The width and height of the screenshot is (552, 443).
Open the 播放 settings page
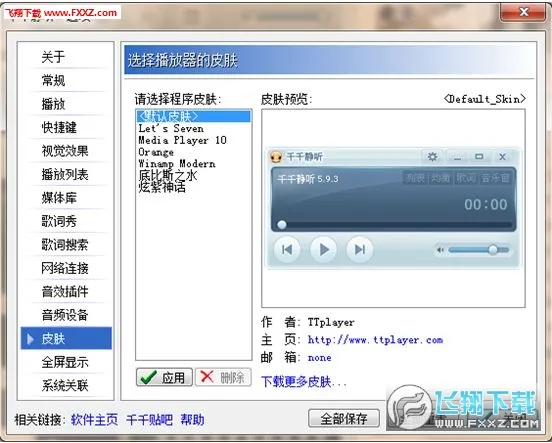click(x=53, y=104)
